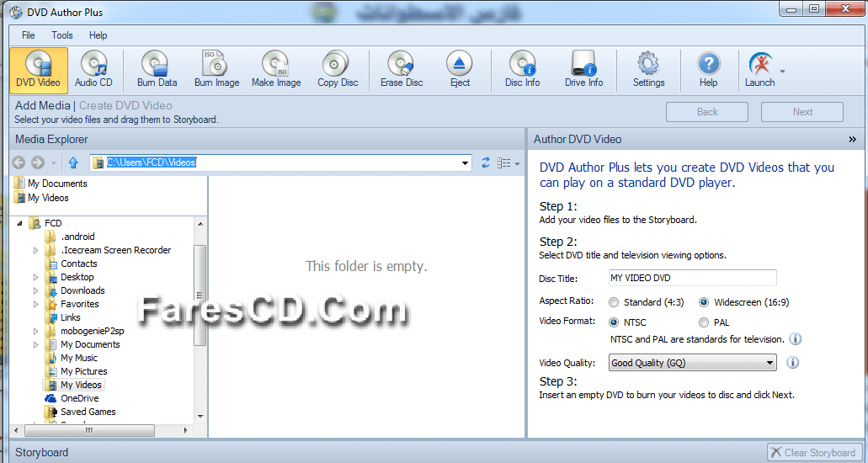Select .android folder
This screenshot has height=463, width=868.
point(77,237)
